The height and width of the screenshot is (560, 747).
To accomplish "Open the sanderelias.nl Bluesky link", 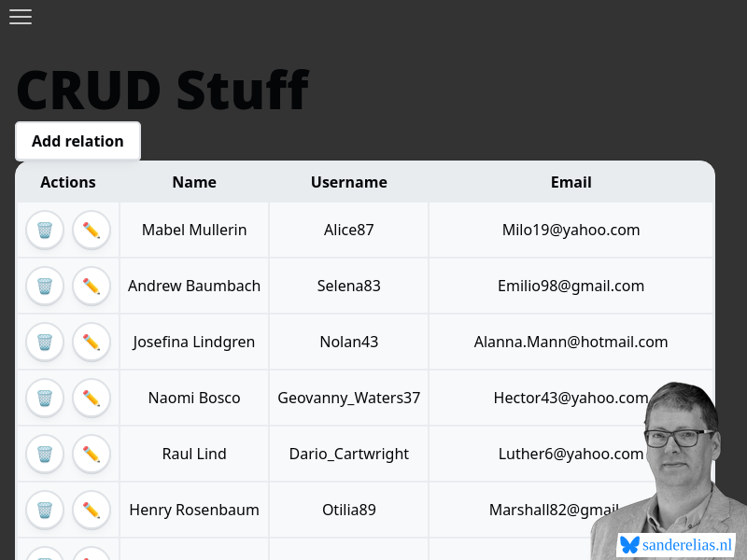I will click(677, 545).
